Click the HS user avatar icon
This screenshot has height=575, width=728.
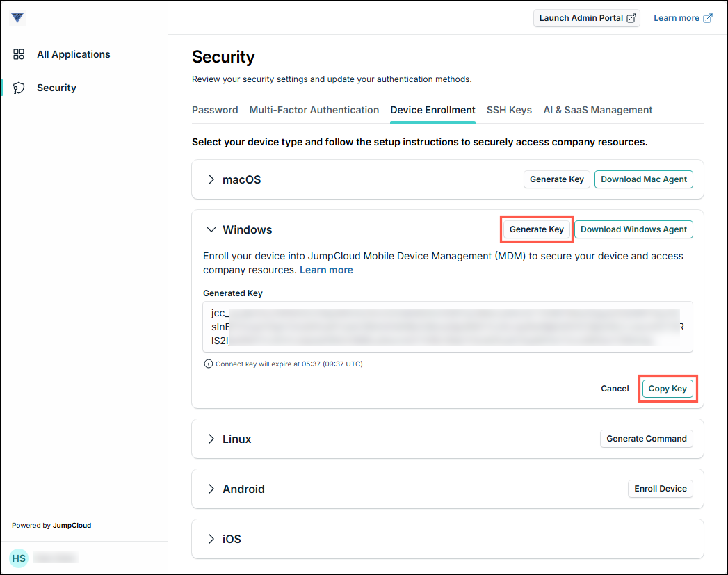pyautogui.click(x=19, y=558)
